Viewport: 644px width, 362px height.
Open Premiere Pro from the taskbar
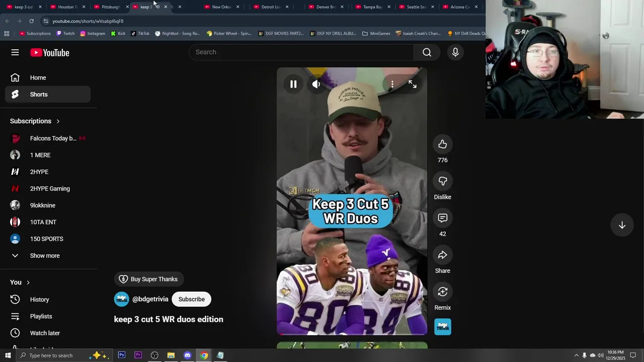point(138,355)
